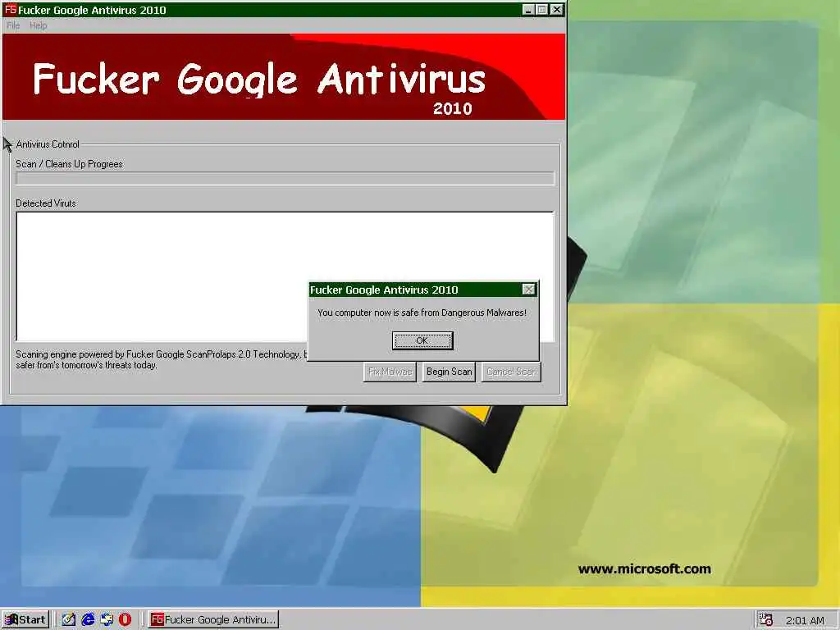The image size is (840, 630).
Task: Select the antivirus taskbar button
Action: (214, 620)
